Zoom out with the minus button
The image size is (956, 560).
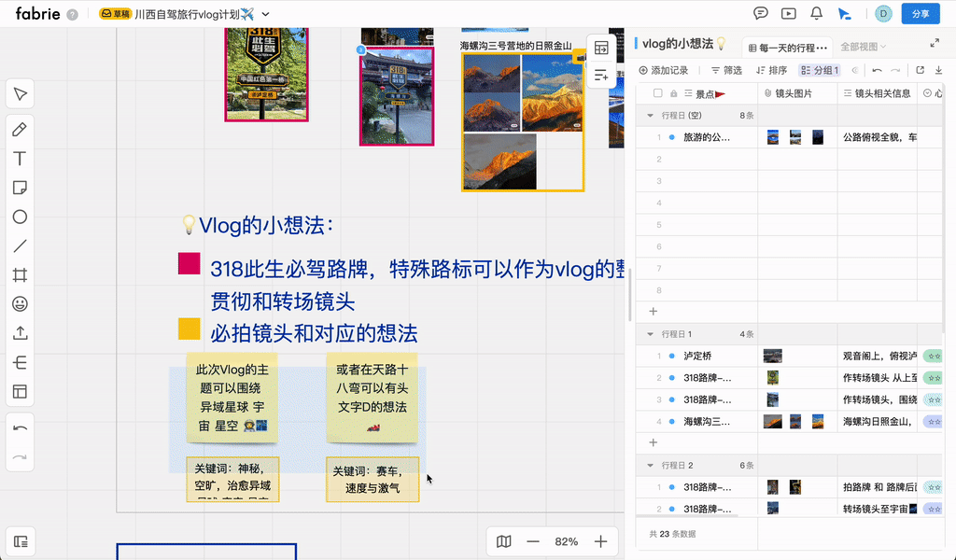click(x=533, y=541)
